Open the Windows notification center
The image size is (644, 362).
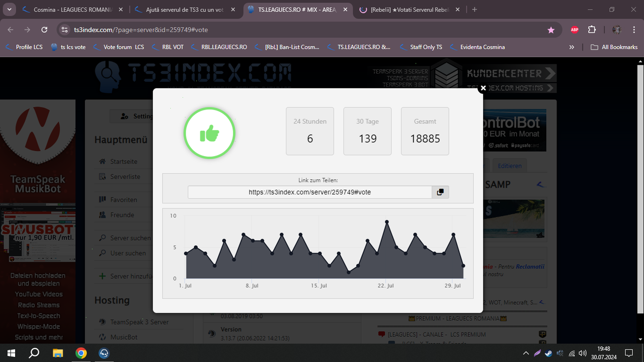[x=629, y=353]
